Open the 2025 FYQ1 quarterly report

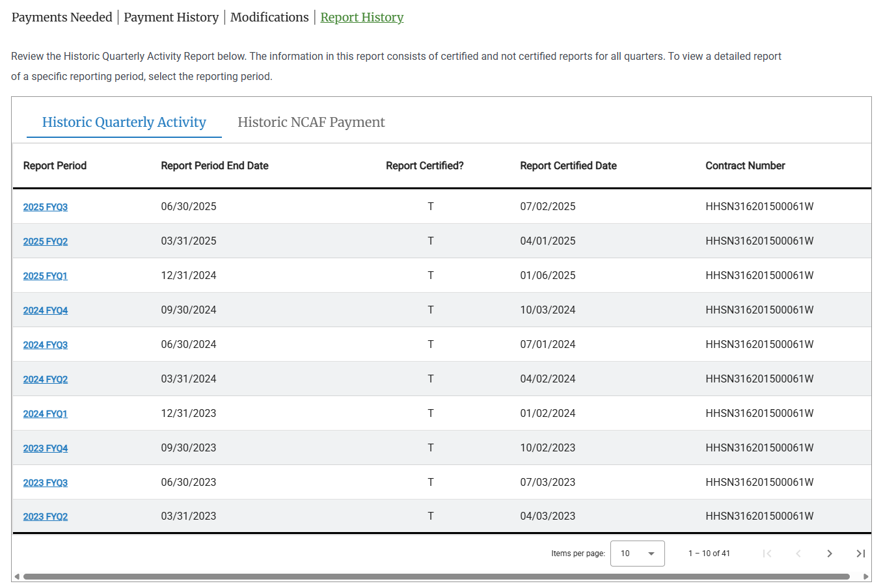tap(45, 275)
